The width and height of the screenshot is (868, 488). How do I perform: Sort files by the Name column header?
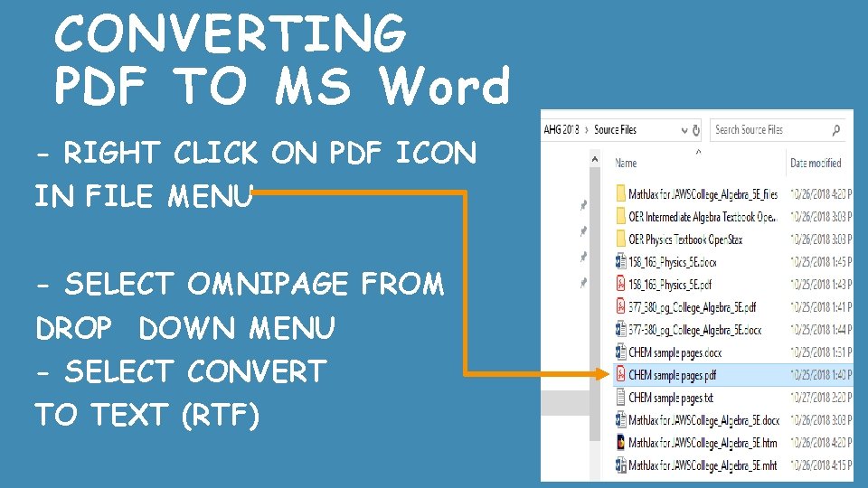point(626,164)
